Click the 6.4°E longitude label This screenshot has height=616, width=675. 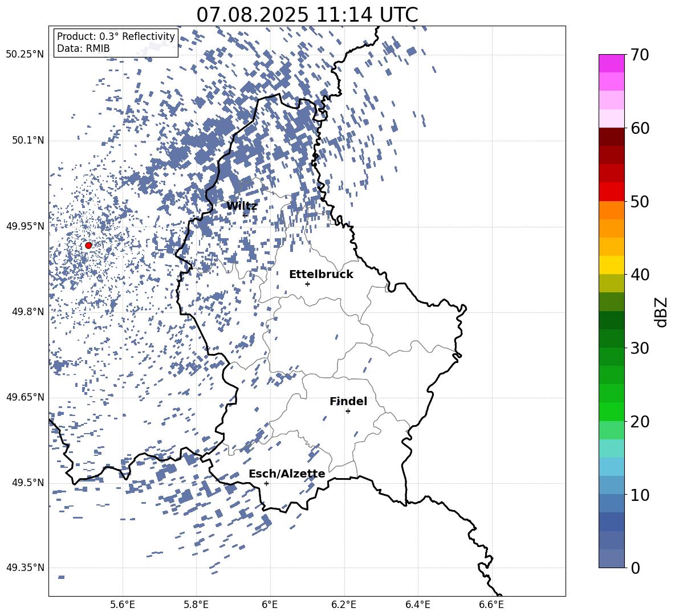(x=418, y=605)
